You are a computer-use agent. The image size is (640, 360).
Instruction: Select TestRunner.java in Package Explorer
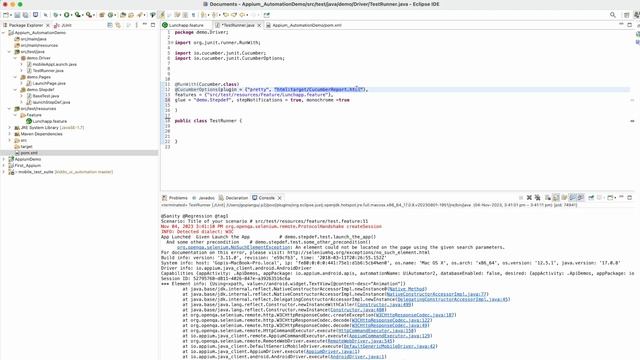(48, 71)
